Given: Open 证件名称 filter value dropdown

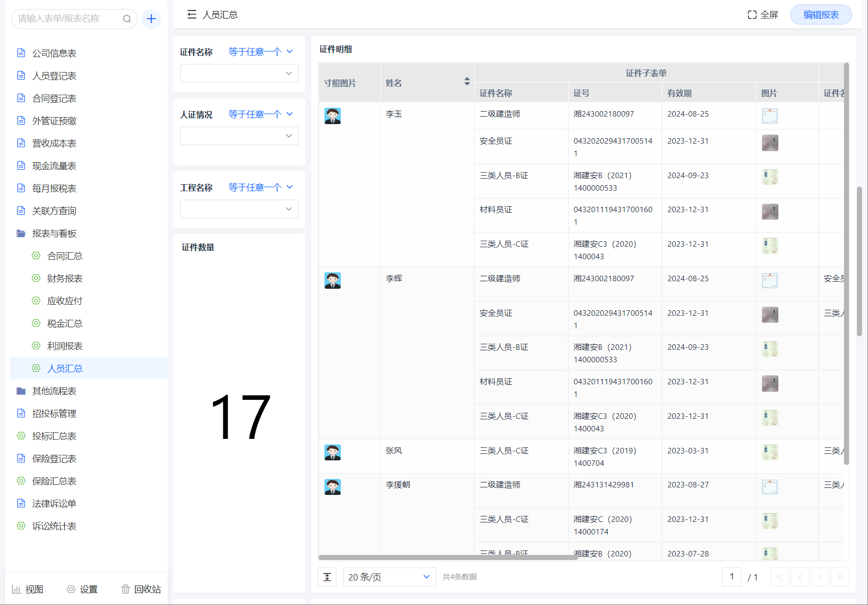Looking at the screenshot, I should click(x=239, y=74).
